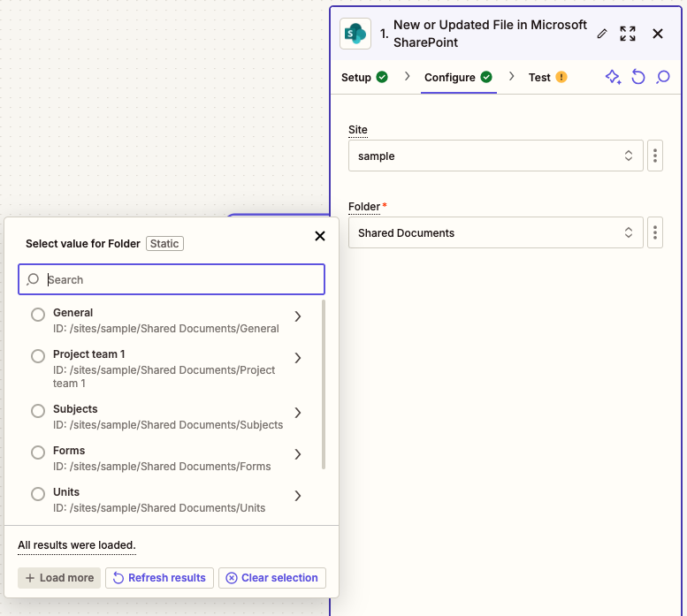The height and width of the screenshot is (616, 687).
Task: Select the Project team 1 radio button
Action: 38,356
